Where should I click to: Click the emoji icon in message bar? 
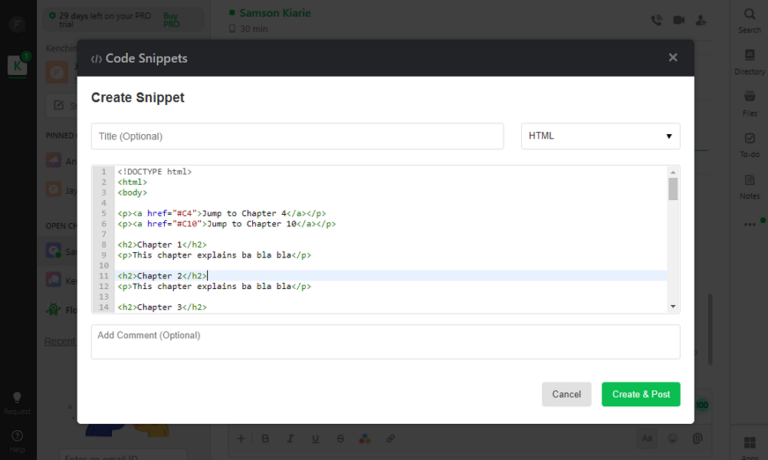(x=673, y=438)
